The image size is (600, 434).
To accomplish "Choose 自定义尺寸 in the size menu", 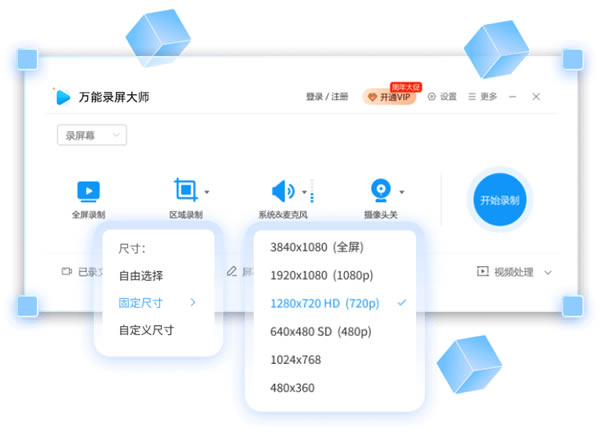I will (147, 330).
